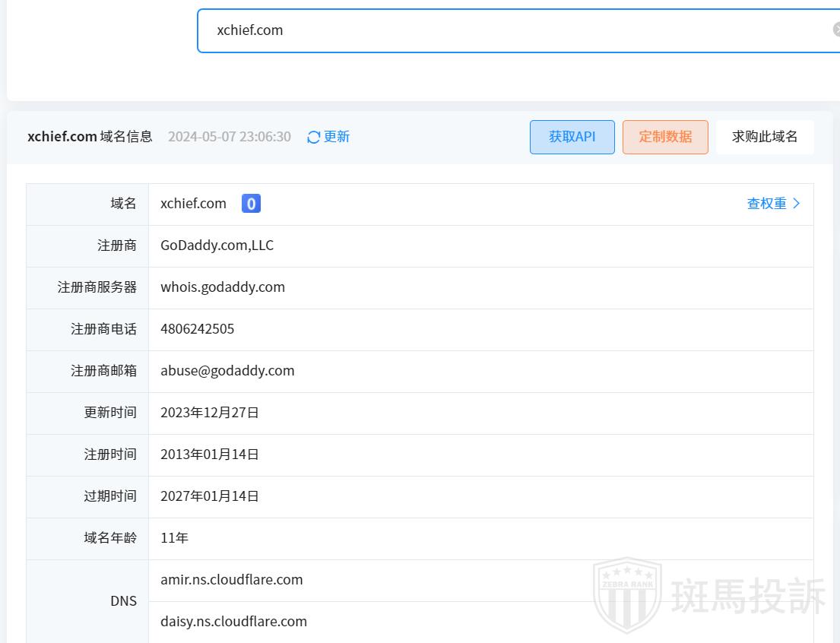Click the whois.godaddy.com server entry
The width and height of the screenshot is (840, 643).
point(223,287)
